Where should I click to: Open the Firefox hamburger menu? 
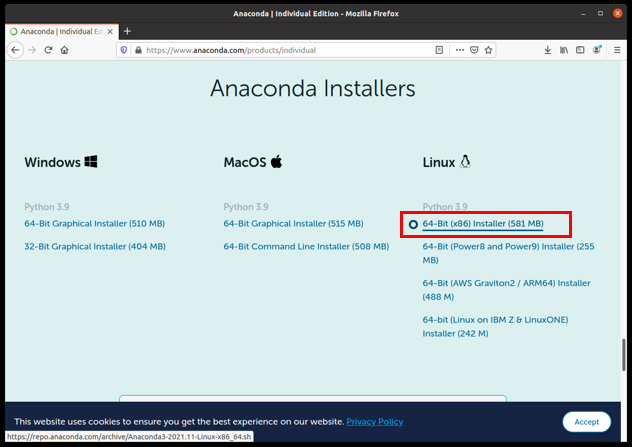(x=617, y=50)
